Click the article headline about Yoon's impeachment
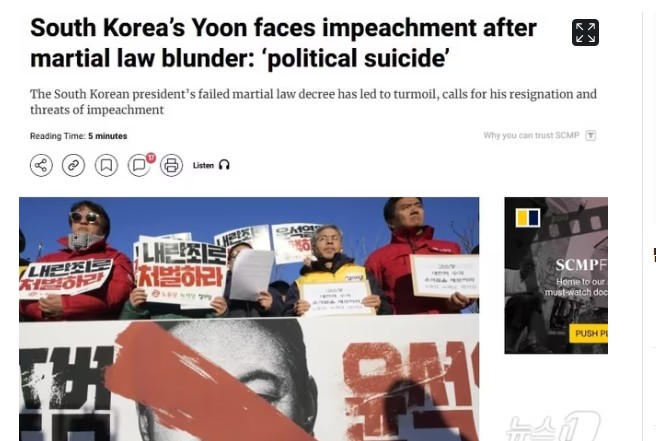The height and width of the screenshot is (441, 656). pyautogui.click(x=283, y=43)
